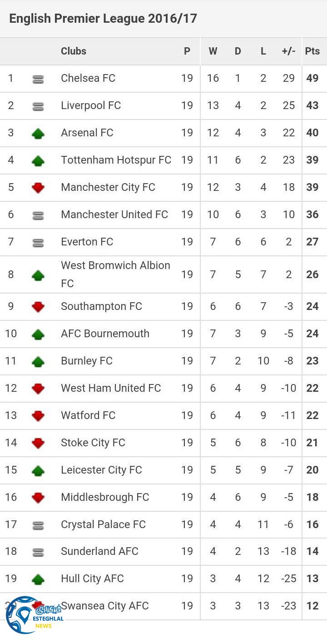Click the red down arrow beside Watford FC
The width and height of the screenshot is (327, 644).
[x=38, y=416]
